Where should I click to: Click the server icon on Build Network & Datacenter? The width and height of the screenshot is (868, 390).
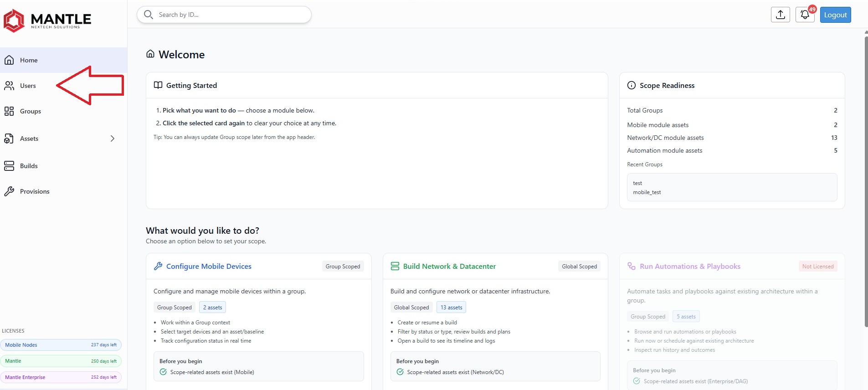[x=395, y=266]
